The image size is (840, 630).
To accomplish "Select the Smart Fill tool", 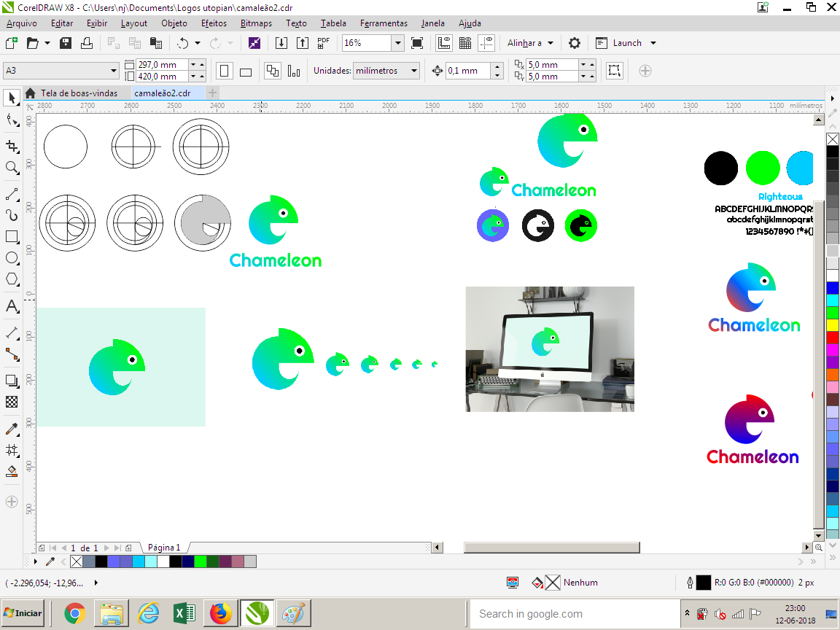I will tap(12, 472).
